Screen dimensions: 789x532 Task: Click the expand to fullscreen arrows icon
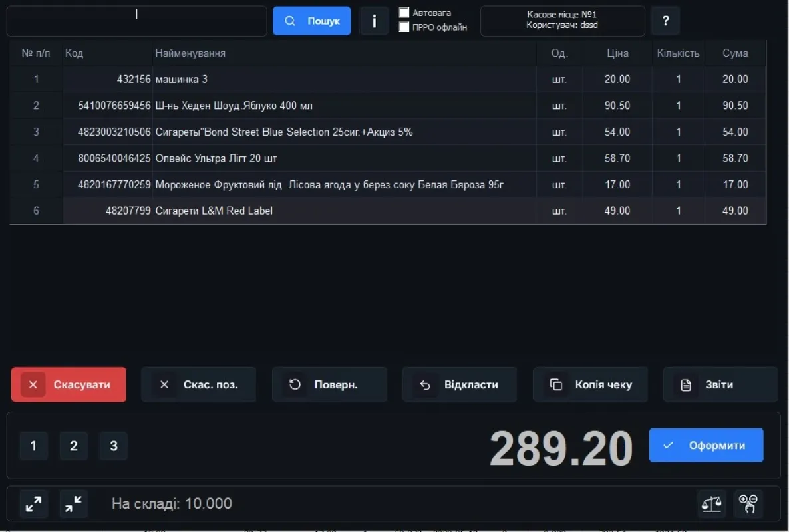pos(33,504)
